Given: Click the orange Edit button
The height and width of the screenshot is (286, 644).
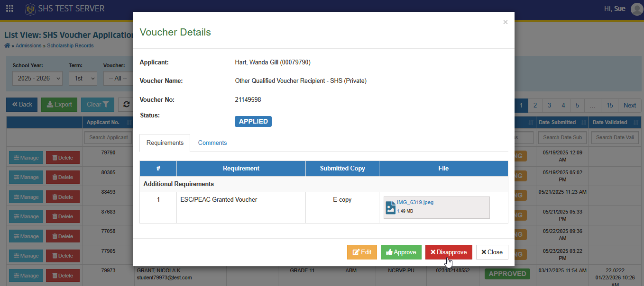Looking at the screenshot, I should click(x=362, y=252).
